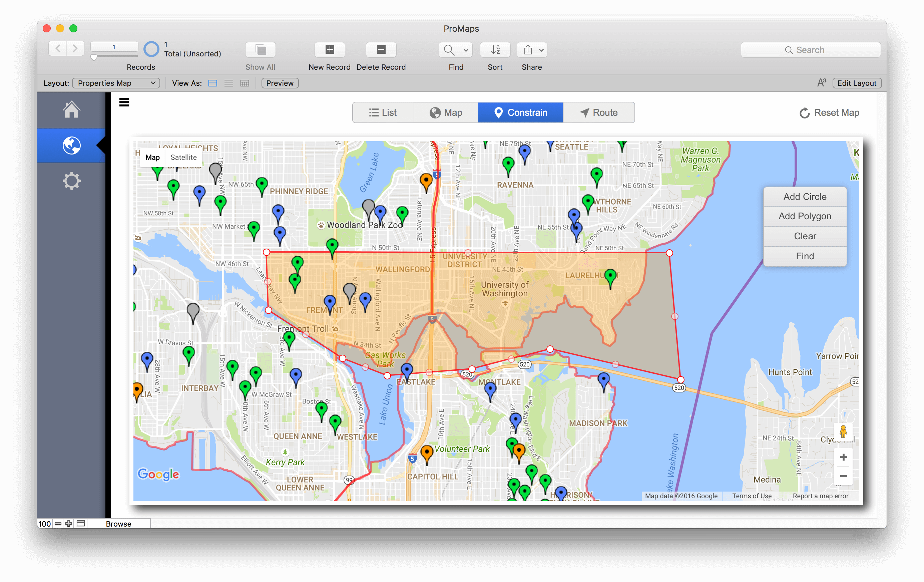Click the Edit Layout button

(857, 83)
